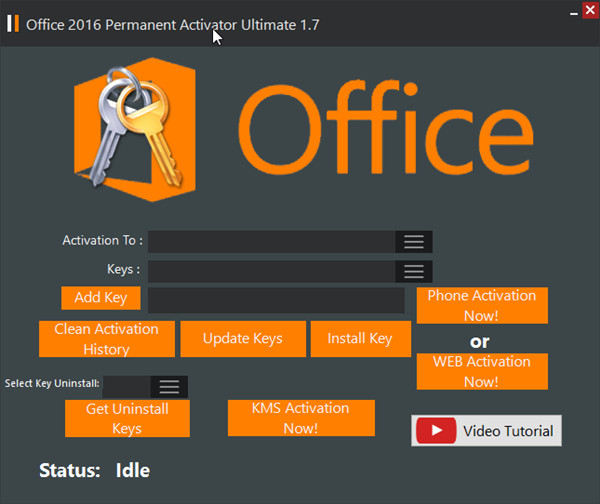The width and height of the screenshot is (600, 504).
Task: Click the Idle status text
Action: coord(132,470)
